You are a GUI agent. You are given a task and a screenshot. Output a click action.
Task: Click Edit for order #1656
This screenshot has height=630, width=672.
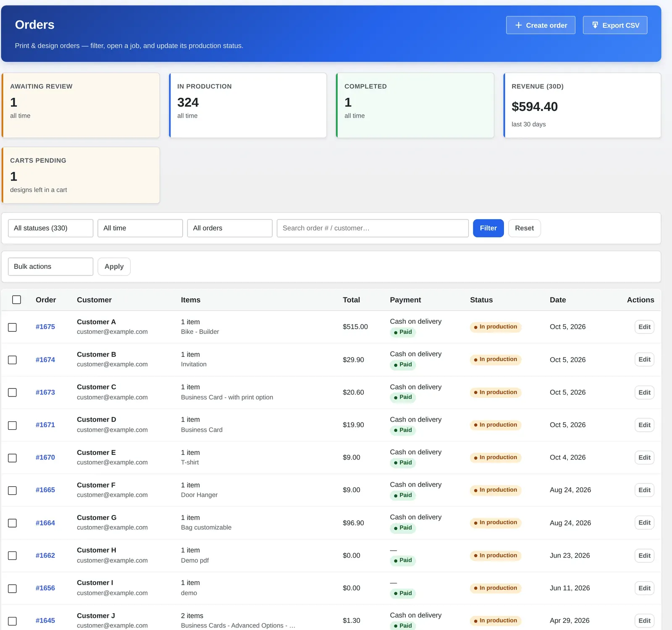pyautogui.click(x=644, y=588)
